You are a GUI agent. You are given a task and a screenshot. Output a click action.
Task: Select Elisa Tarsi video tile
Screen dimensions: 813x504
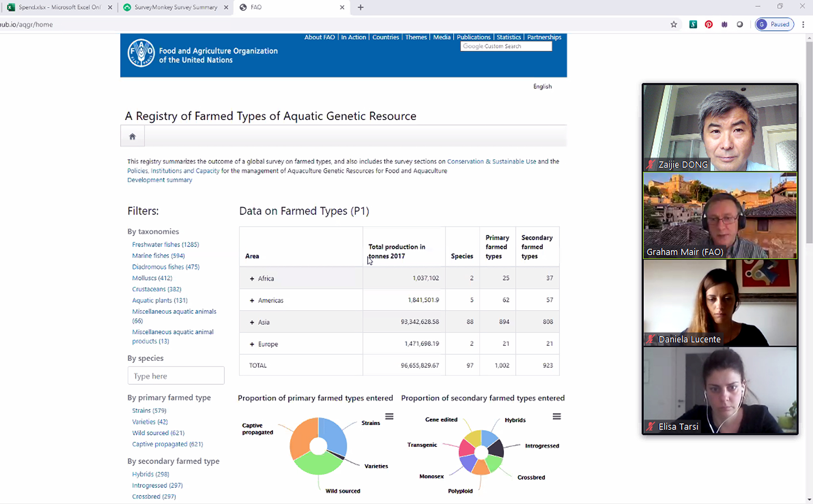[x=720, y=391]
